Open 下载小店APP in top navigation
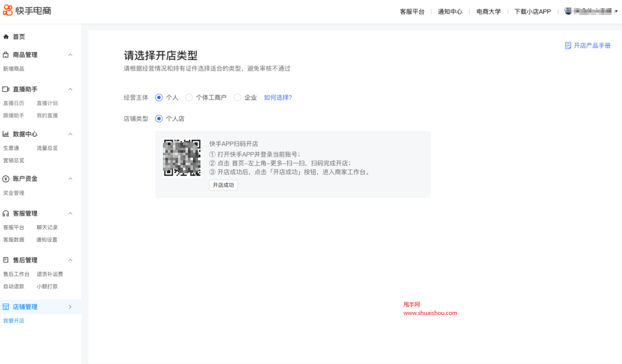Image resolution: width=622 pixels, height=364 pixels. pyautogui.click(x=532, y=12)
